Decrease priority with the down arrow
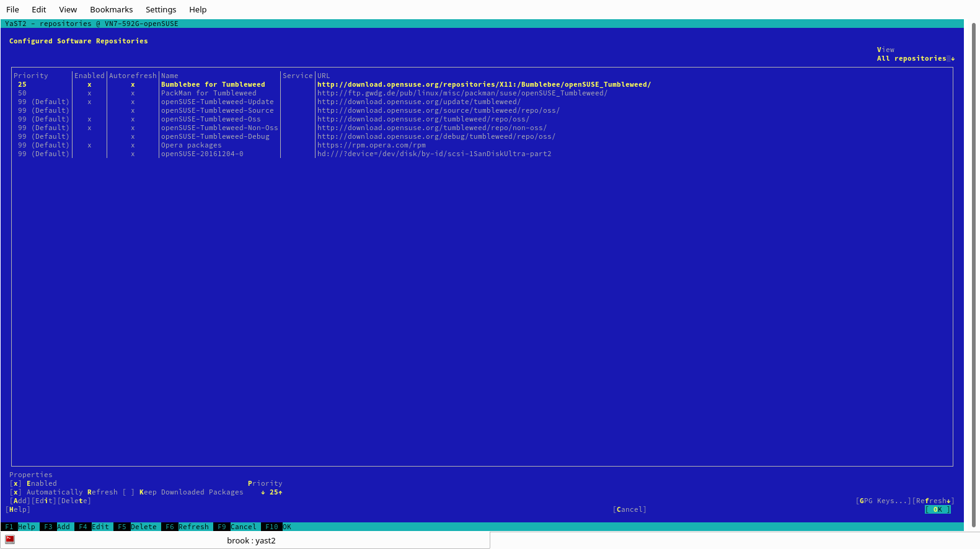 263,492
